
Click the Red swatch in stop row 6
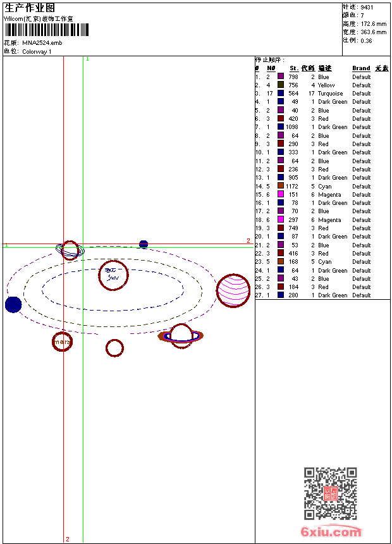pos(281,118)
